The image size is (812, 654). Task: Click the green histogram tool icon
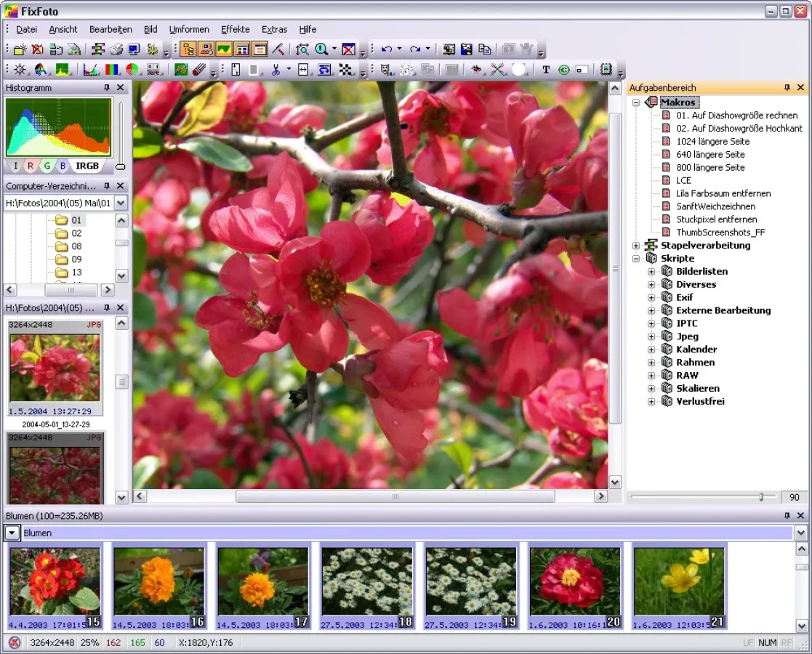click(x=63, y=69)
